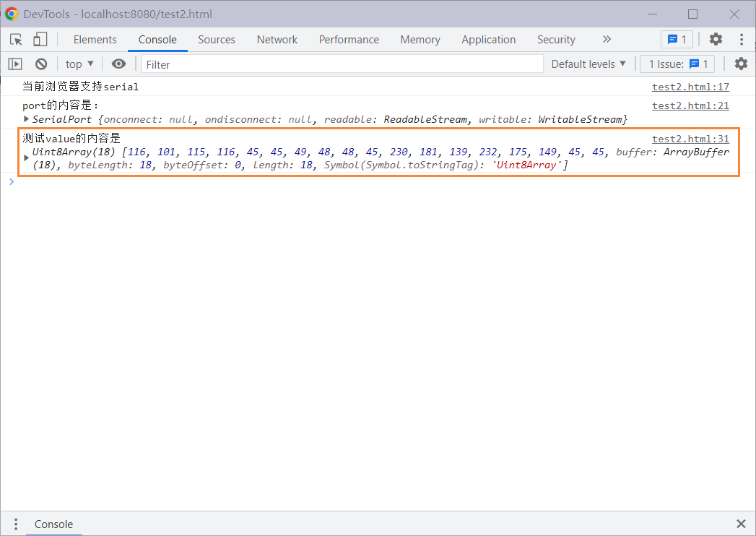Open the Memory tab
The image size is (756, 536).
[420, 40]
